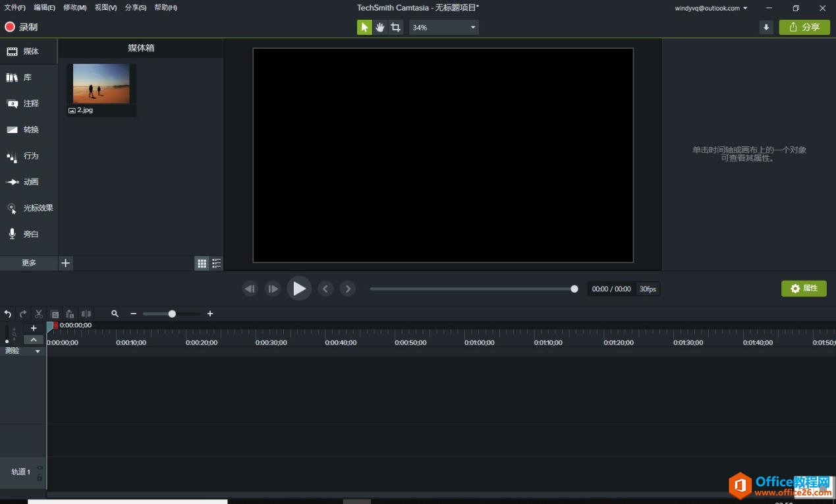The width and height of the screenshot is (836, 504).
Task: Select the hand pan tool
Action: coord(380,27)
